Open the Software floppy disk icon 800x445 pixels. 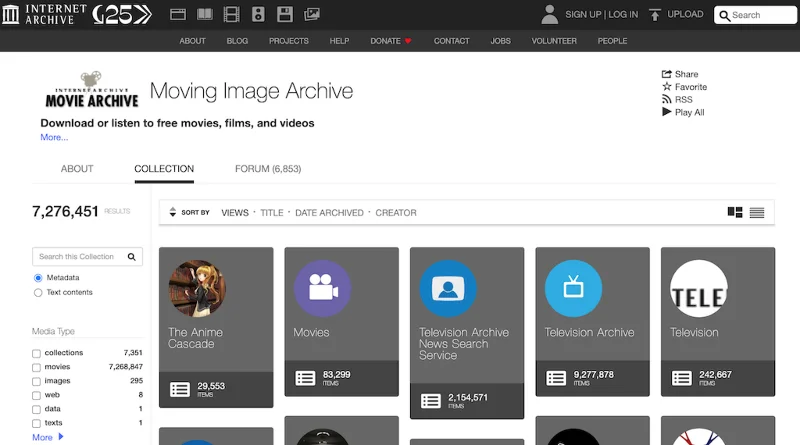coord(285,14)
